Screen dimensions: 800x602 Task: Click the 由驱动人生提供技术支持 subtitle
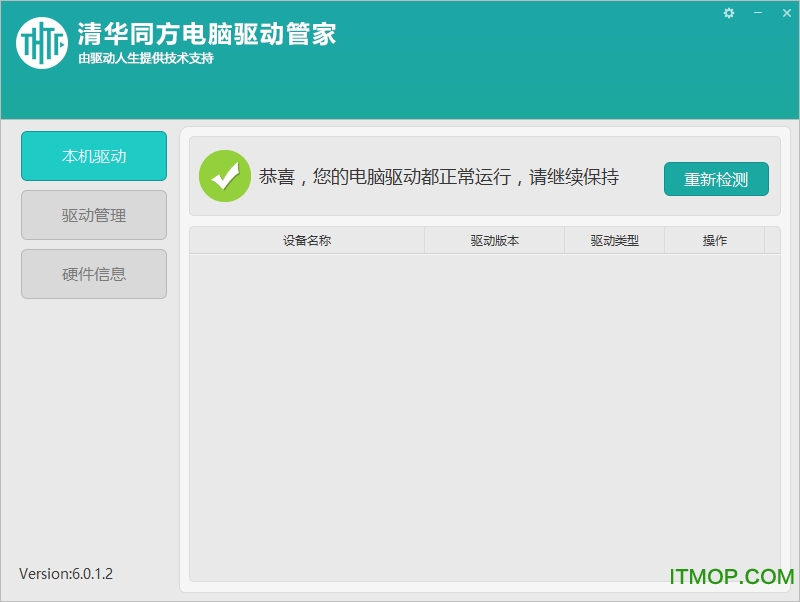146,58
